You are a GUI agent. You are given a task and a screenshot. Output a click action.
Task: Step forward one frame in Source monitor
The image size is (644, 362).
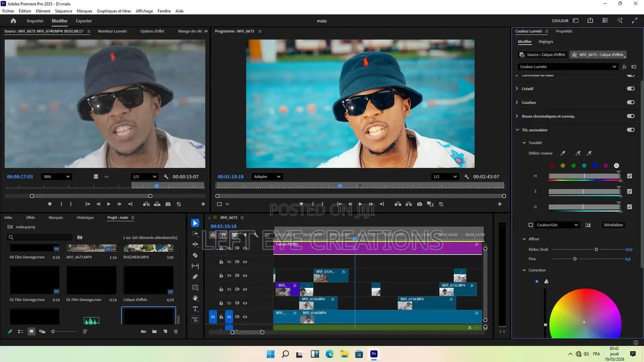119,204
